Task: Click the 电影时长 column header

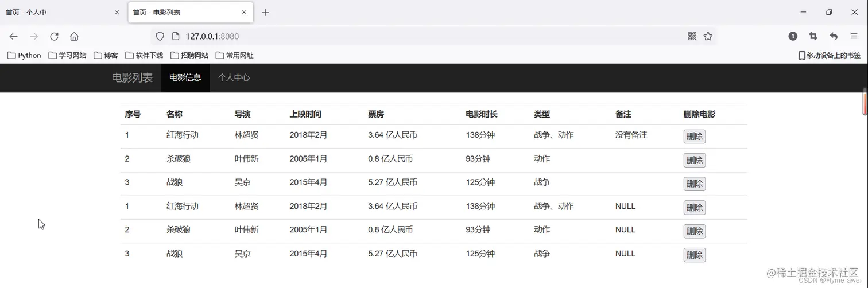Action: (482, 114)
